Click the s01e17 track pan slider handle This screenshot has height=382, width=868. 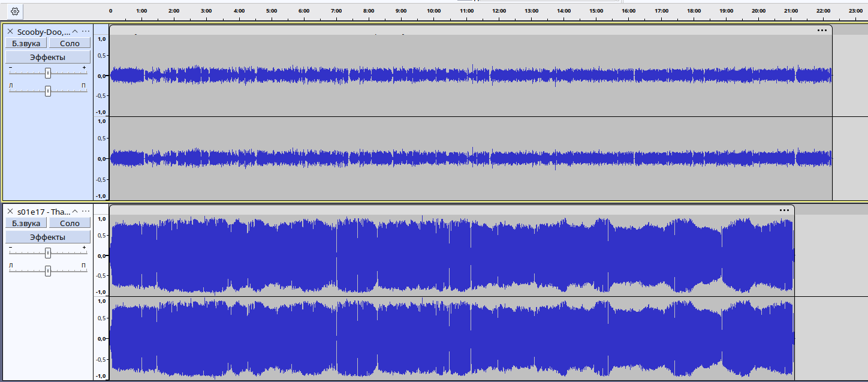point(48,271)
